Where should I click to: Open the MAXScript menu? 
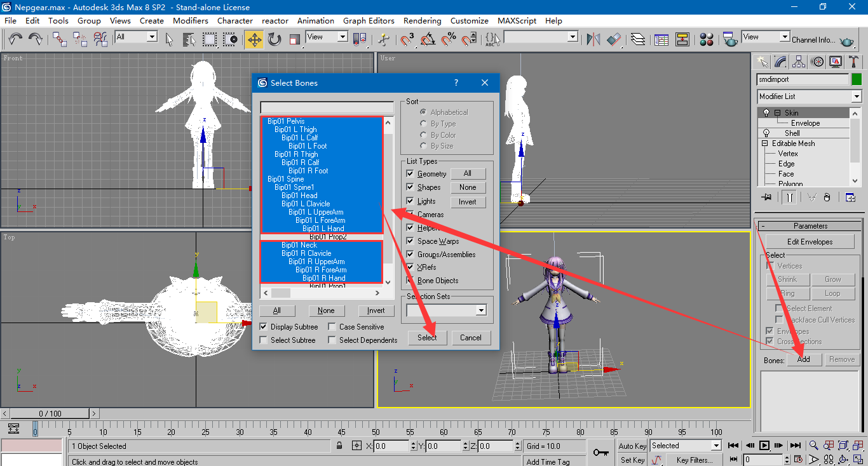517,20
